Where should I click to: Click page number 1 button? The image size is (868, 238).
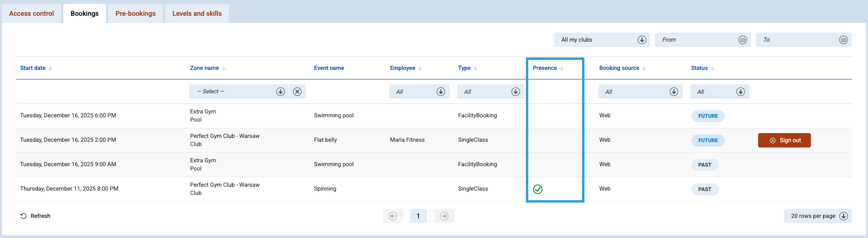tap(418, 216)
